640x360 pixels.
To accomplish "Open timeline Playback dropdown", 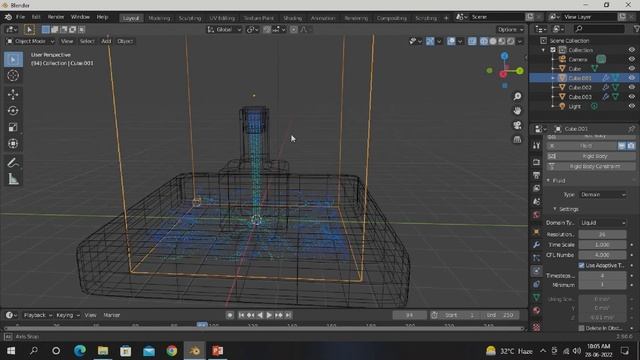I will (x=38, y=315).
